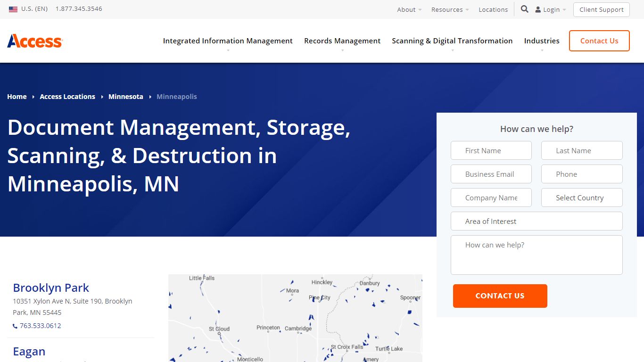
Task: Click the Minneapolis breadcrumb
Action: tap(177, 97)
